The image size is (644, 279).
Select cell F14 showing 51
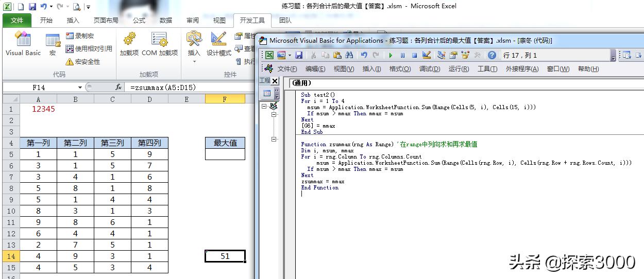(x=225, y=256)
